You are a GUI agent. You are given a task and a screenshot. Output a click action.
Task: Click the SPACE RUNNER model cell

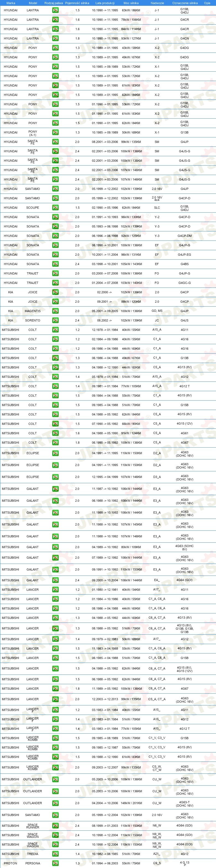coord(33,826)
